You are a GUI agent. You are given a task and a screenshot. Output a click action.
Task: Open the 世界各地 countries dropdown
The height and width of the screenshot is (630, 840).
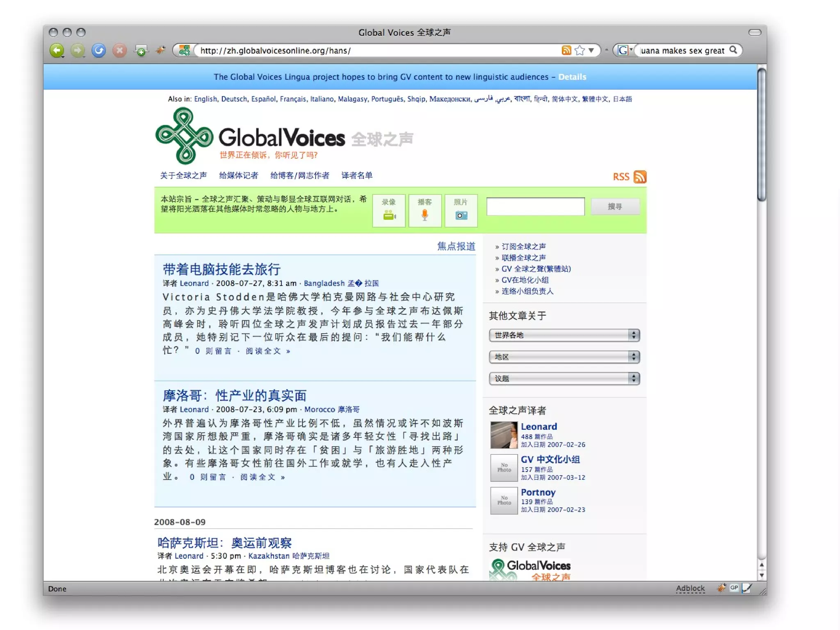tap(564, 335)
